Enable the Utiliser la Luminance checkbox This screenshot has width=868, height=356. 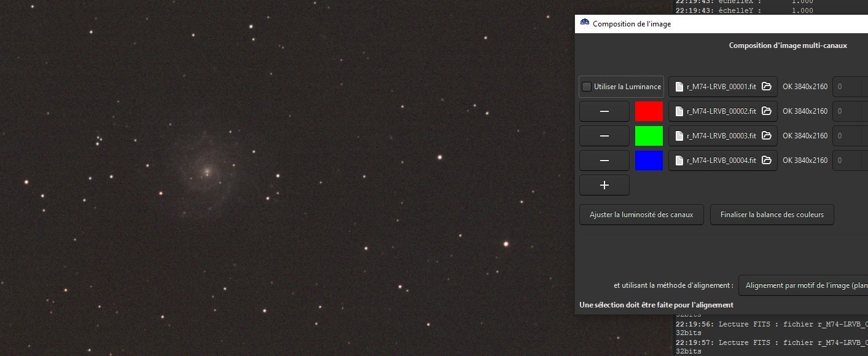pyautogui.click(x=587, y=87)
